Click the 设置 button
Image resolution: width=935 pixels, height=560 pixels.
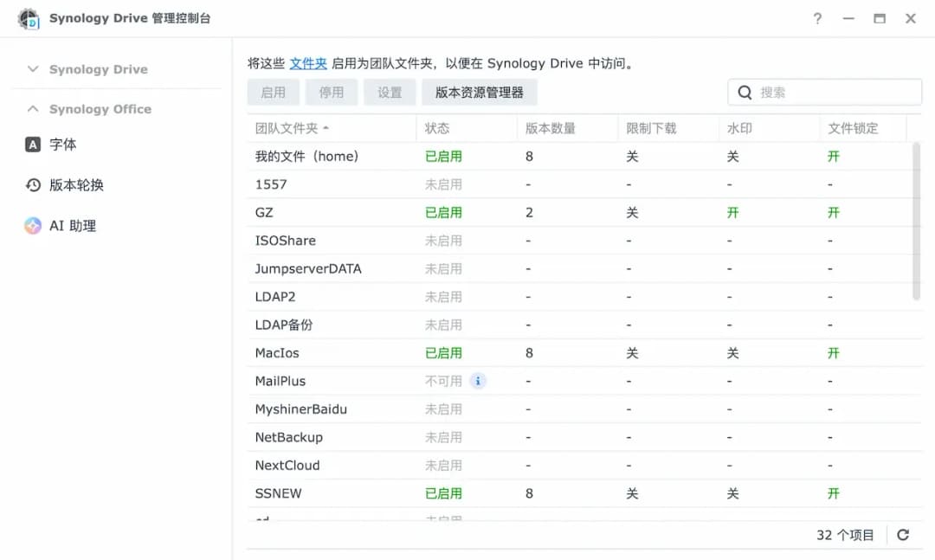(x=390, y=93)
